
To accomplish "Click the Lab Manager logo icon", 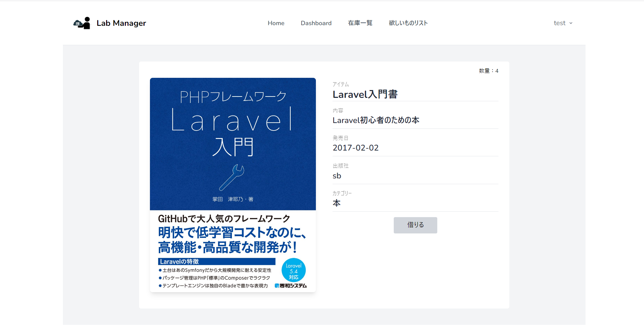I will pos(82,23).
